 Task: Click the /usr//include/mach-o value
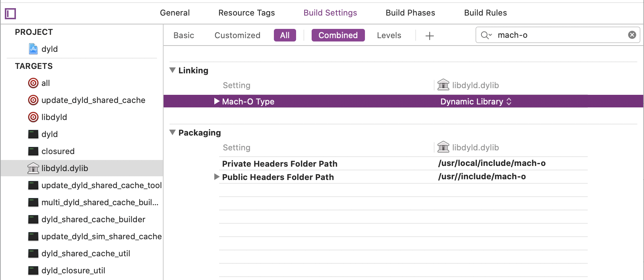482,176
